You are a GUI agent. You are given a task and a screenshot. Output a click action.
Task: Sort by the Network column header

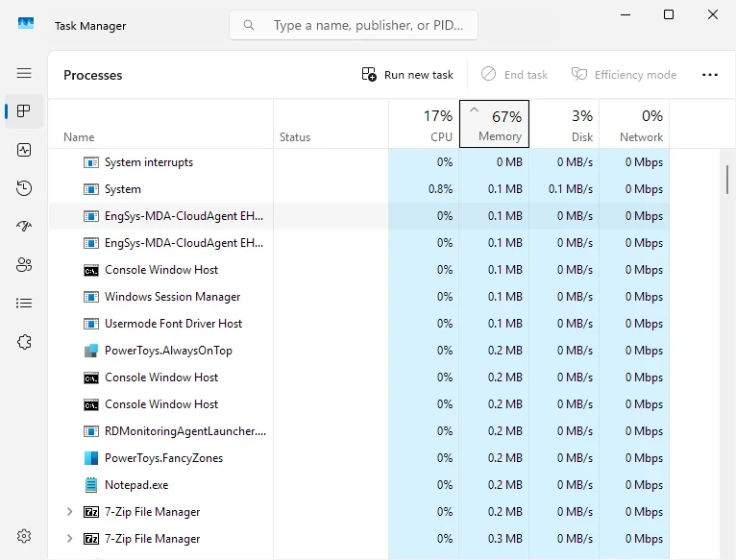[634, 124]
